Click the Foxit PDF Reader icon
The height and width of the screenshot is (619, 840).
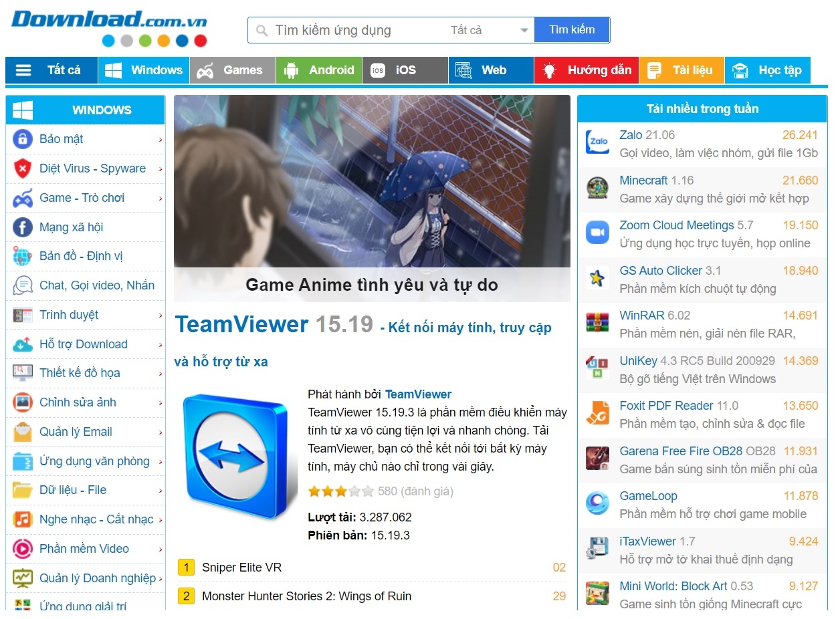click(x=597, y=413)
